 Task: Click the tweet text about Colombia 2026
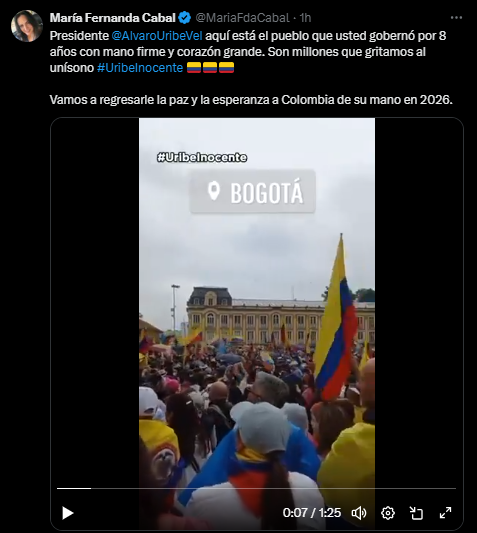coord(251,100)
